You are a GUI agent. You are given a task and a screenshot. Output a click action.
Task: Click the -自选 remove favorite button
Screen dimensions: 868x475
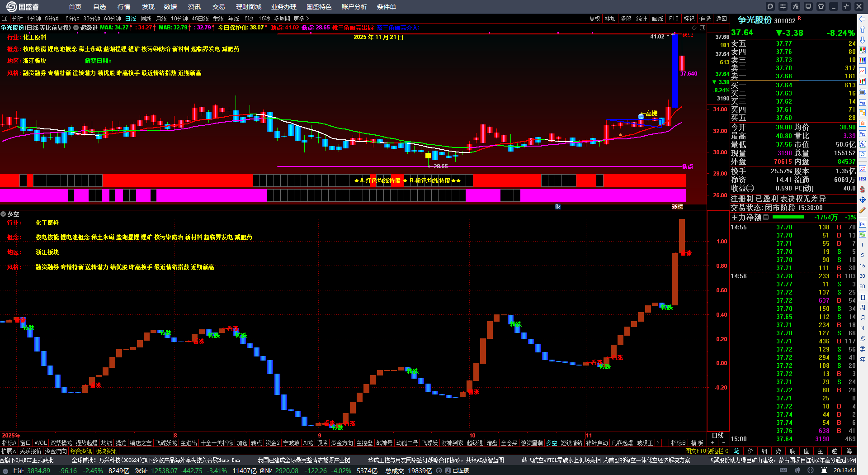(705, 19)
